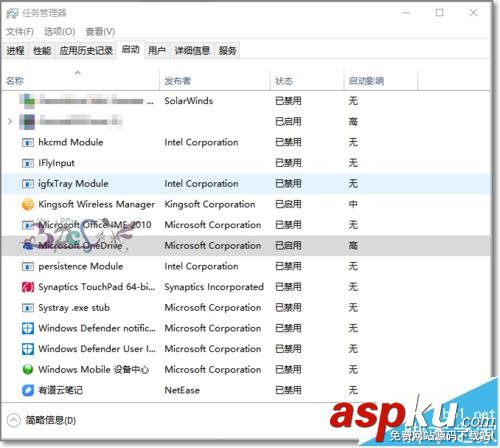Select the Kingsoft Wireless Manager entry
Image resolution: width=500 pixels, height=448 pixels.
246,204
